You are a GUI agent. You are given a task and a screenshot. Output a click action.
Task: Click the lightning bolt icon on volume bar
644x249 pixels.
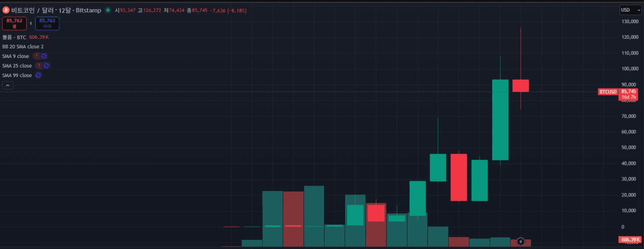click(x=521, y=241)
